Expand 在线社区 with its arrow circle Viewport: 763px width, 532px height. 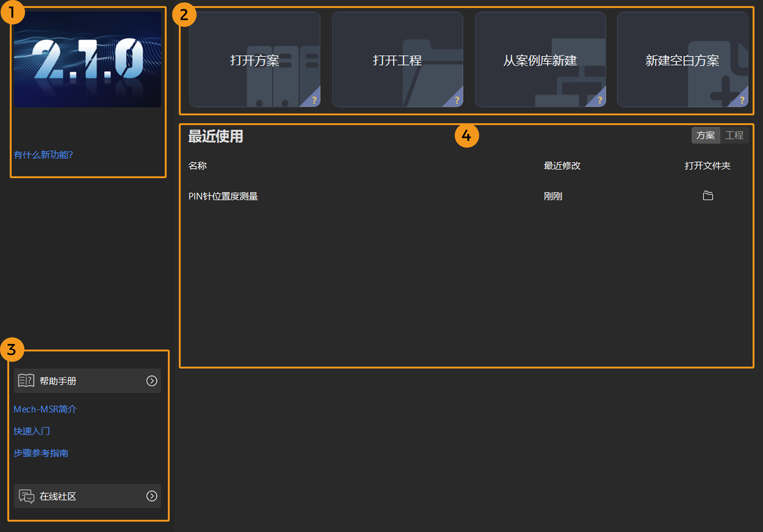(152, 496)
